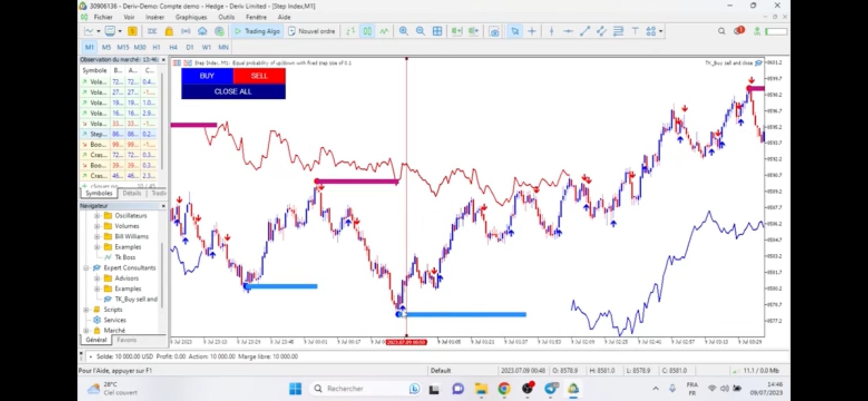Switch to the Favoris tab

tap(126, 340)
